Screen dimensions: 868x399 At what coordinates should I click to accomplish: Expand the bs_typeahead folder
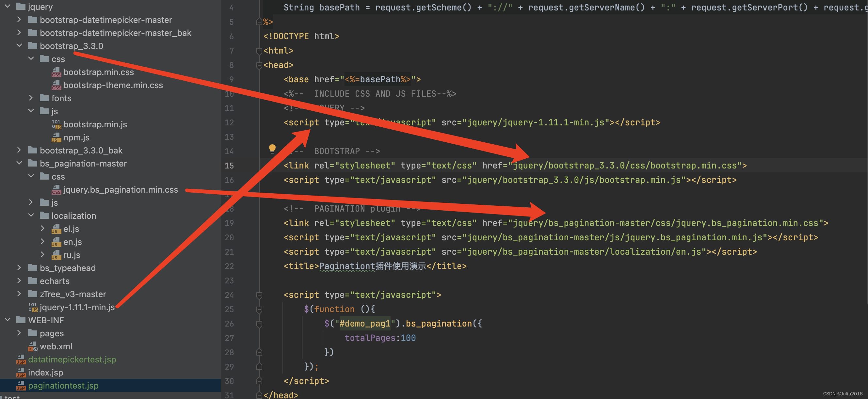pyautogui.click(x=19, y=267)
